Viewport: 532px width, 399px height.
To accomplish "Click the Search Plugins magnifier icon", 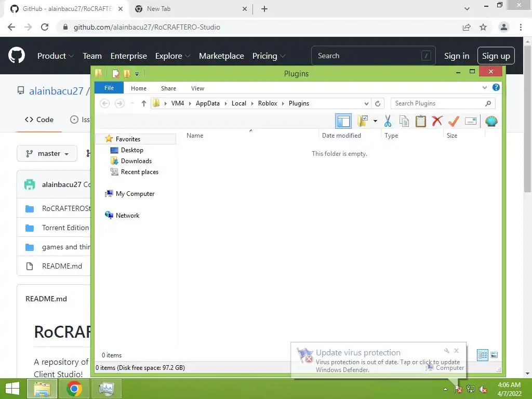I will tap(488, 103).
